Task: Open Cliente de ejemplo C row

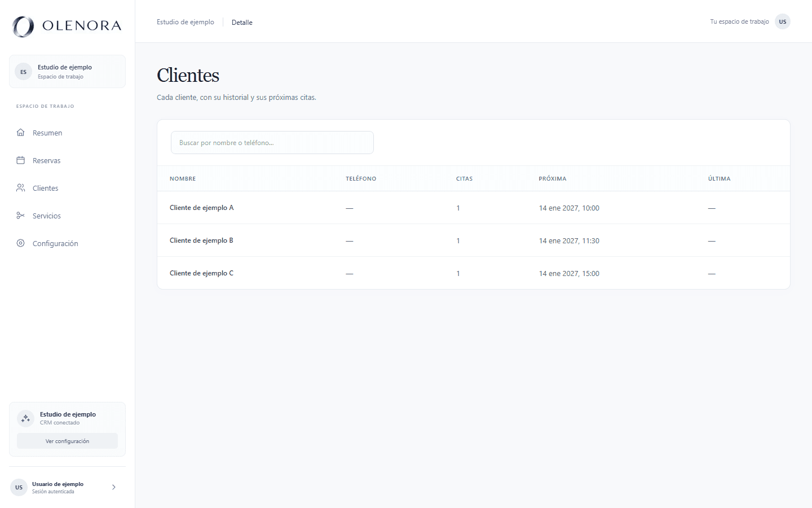Action: tap(474, 273)
